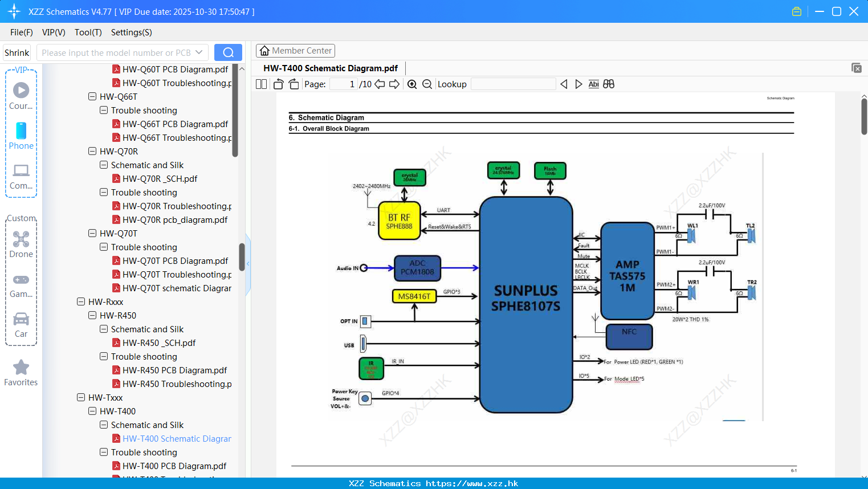Screen dimensions: 868x489
Task: Collapse the HW-R450 tree node
Action: pyautogui.click(x=92, y=315)
